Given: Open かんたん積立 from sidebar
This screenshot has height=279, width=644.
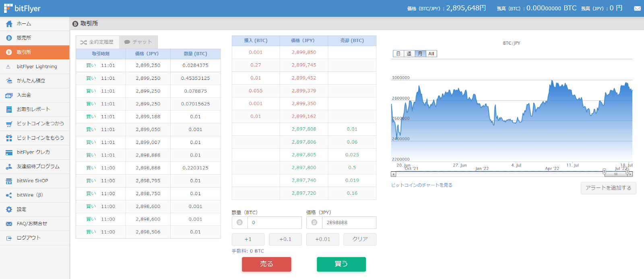Looking at the screenshot, I should pos(35,81).
